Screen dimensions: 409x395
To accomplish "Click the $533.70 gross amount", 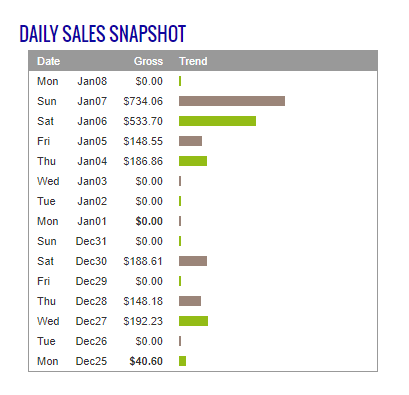I will (x=143, y=121).
